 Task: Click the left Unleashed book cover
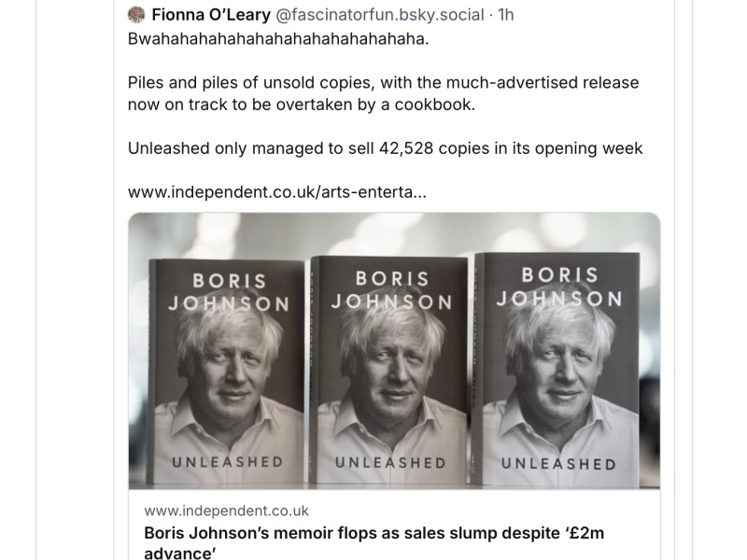[228, 371]
